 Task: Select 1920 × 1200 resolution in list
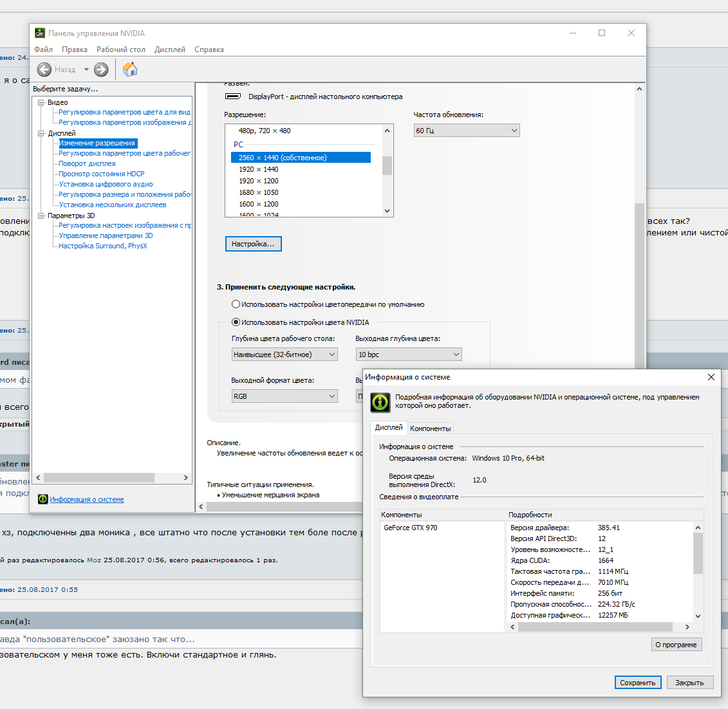click(x=259, y=181)
